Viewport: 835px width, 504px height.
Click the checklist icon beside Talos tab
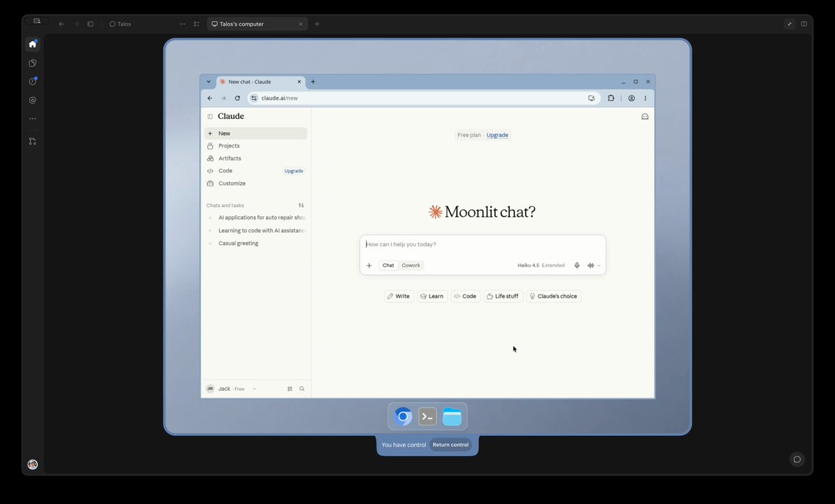pyautogui.click(x=197, y=24)
